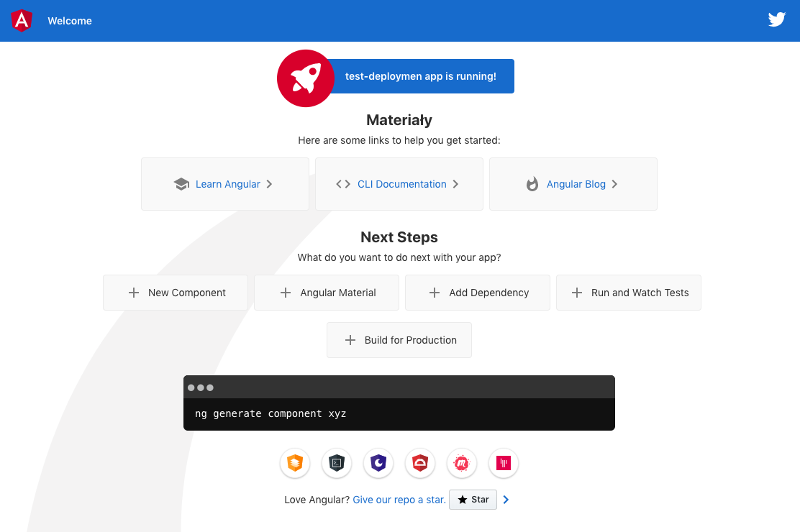This screenshot has width=800, height=532.
Task: Click the 'Love Angular?' text
Action: pos(317,500)
